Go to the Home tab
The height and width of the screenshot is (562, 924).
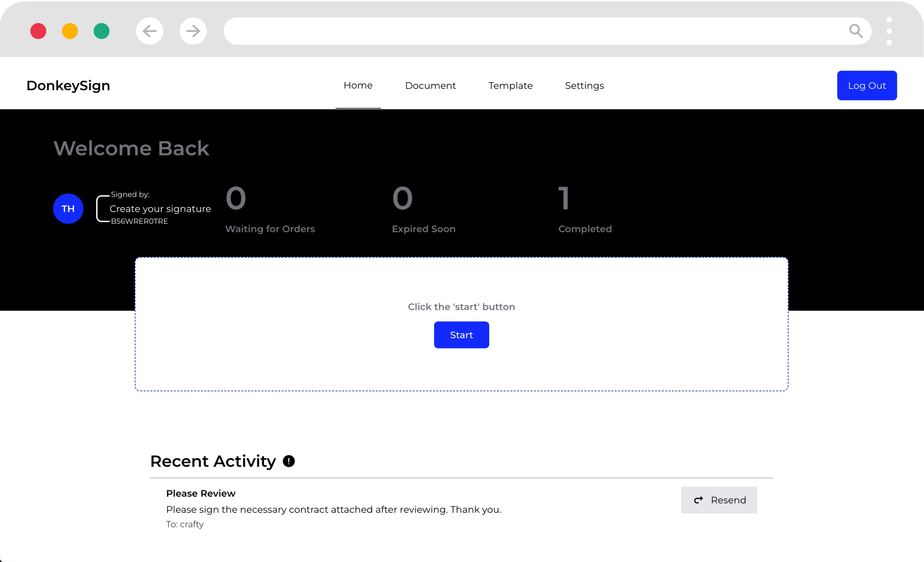(358, 86)
